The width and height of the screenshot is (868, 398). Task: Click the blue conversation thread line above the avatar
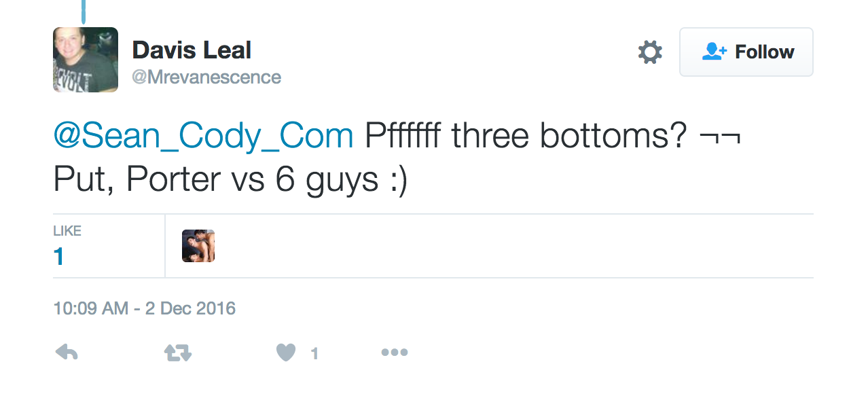84,11
